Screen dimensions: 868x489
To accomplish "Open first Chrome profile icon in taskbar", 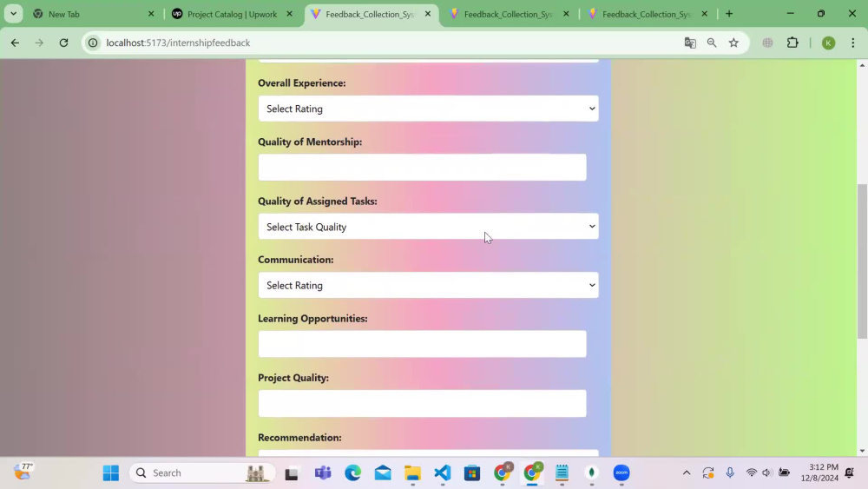I will coord(503,472).
